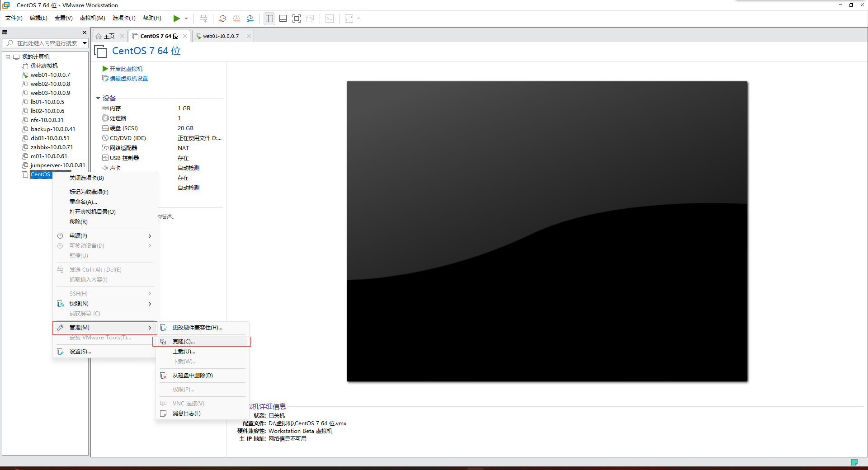Close the CentOS 7 64 位 tab
Image resolution: width=868 pixels, height=470 pixels.
coord(185,36)
